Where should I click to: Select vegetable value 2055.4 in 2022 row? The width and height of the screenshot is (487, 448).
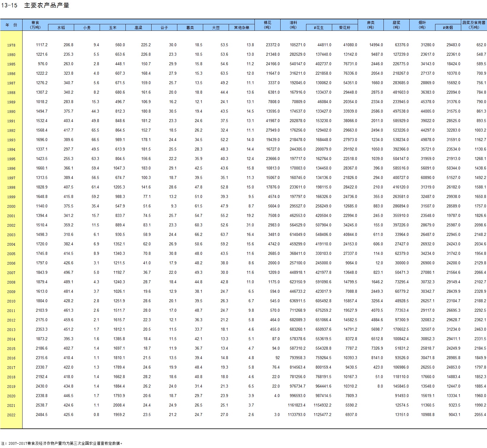480,415
